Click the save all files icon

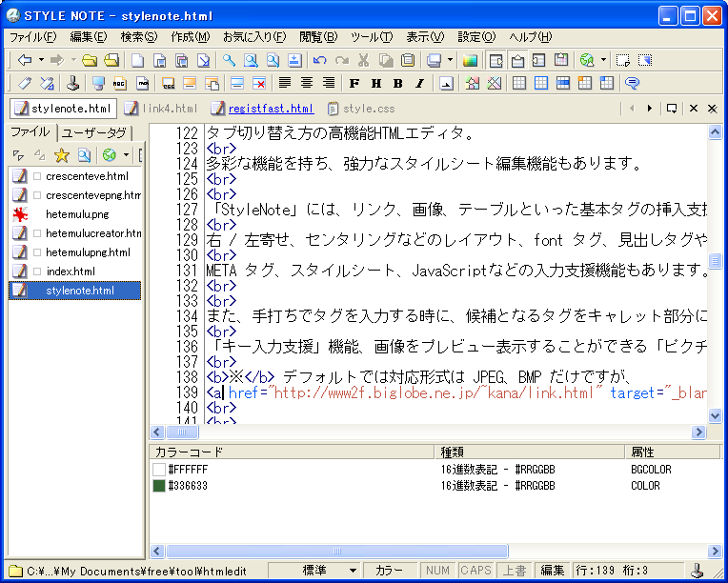tap(182, 60)
